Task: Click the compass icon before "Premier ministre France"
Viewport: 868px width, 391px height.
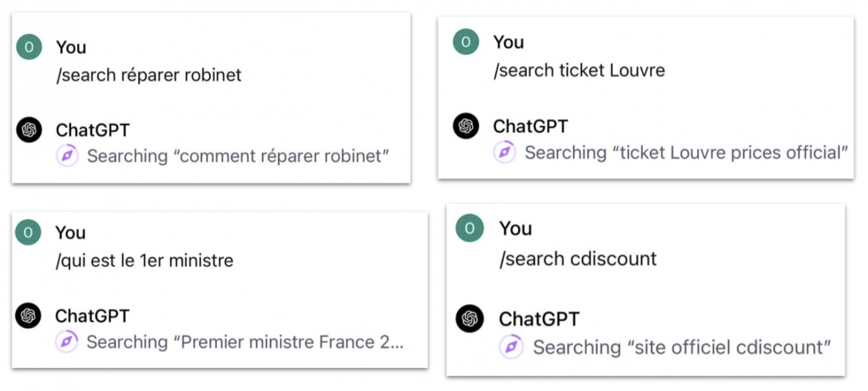Action: [x=66, y=342]
